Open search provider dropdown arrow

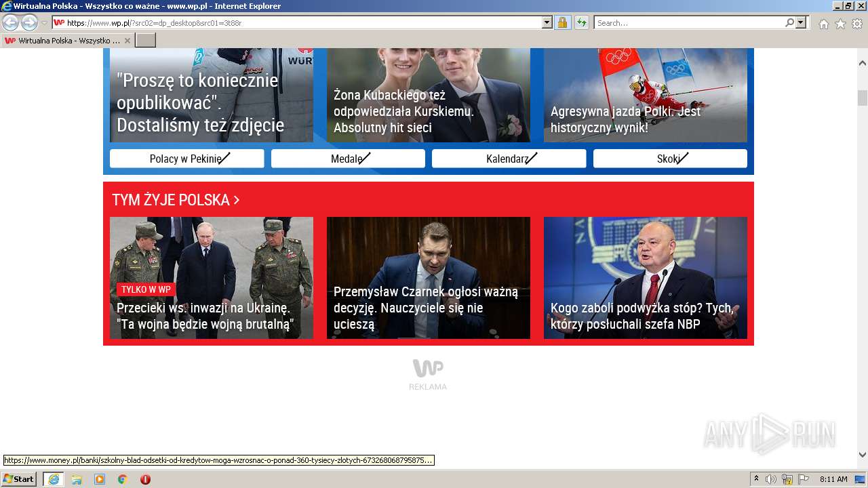[801, 23]
